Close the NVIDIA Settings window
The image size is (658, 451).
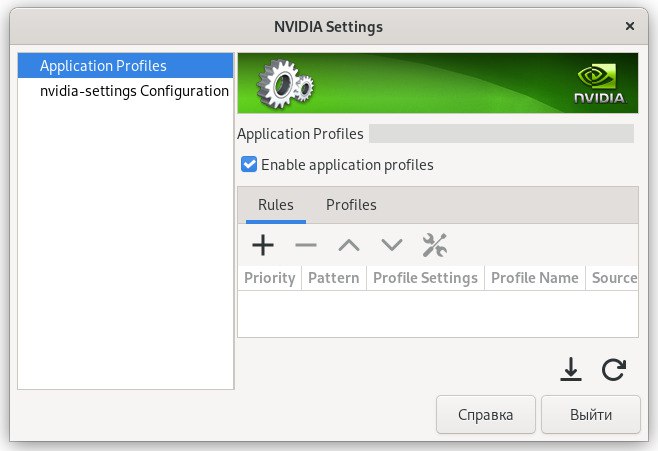629,25
